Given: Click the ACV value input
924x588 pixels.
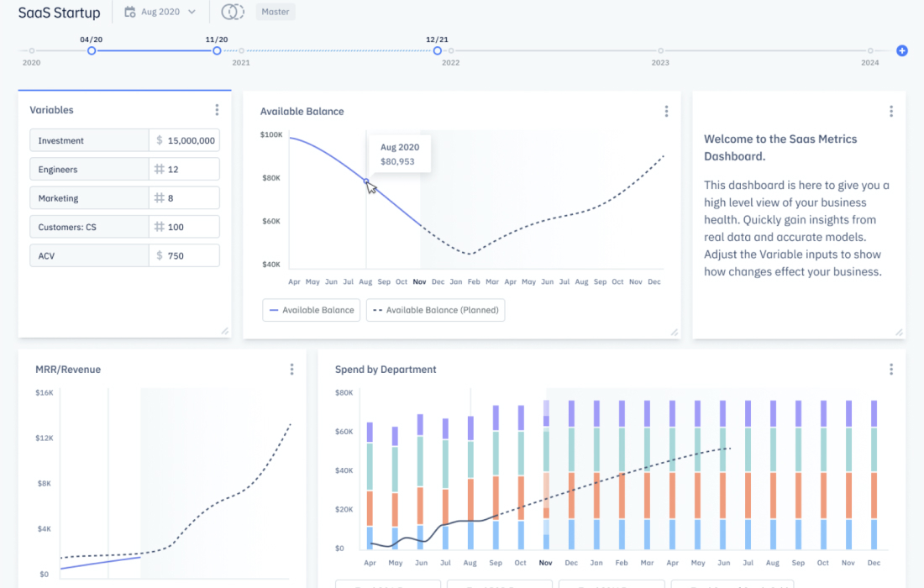Looking at the screenshot, I should tap(190, 255).
